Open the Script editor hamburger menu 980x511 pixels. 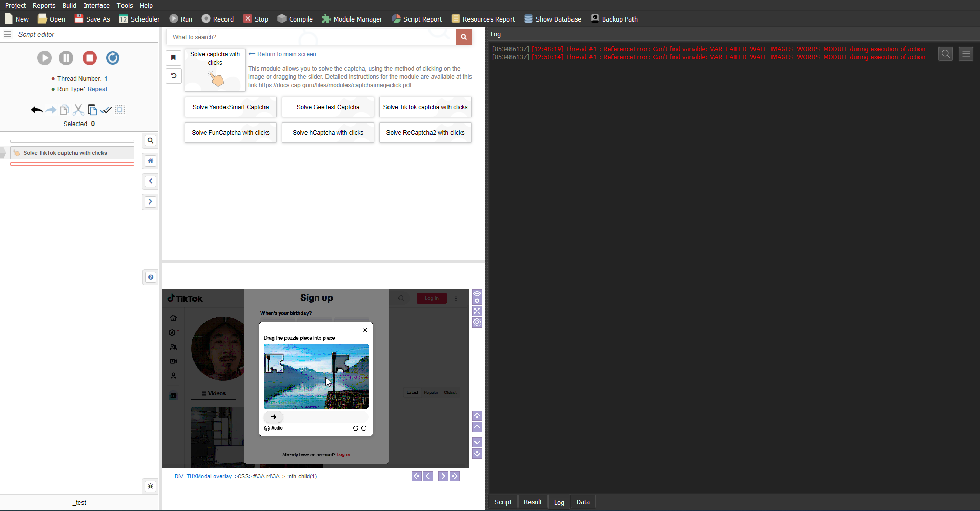click(7, 34)
